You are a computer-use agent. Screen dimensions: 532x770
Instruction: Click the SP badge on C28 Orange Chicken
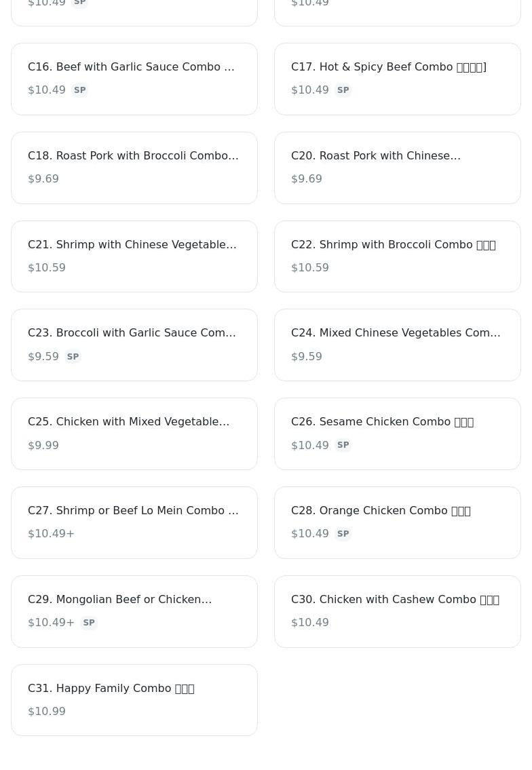tap(343, 534)
